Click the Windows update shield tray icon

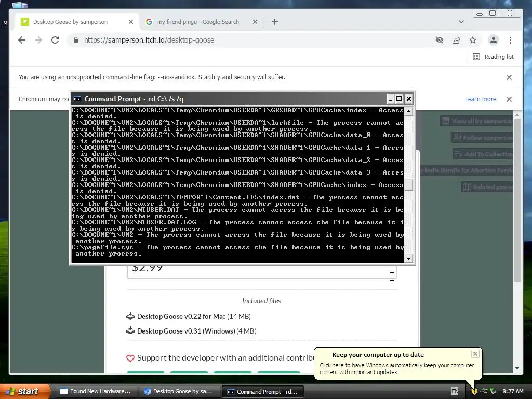click(x=474, y=392)
